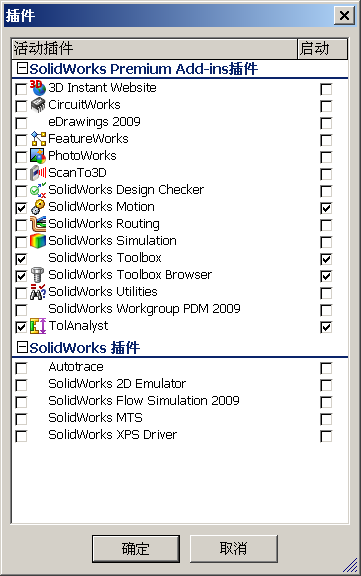Image resolution: width=361 pixels, height=576 pixels.
Task: Enable SolidWorks Routing active checkbox
Action: tap(21, 225)
